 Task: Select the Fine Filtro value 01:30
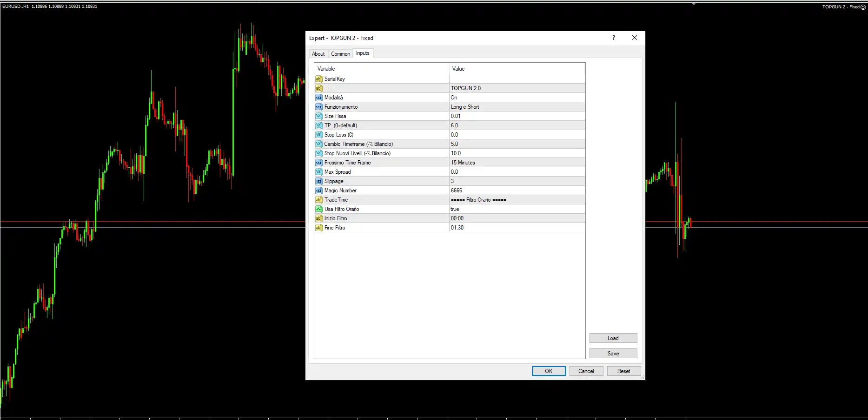517,228
